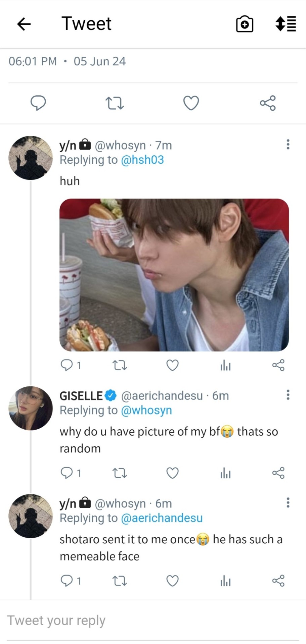This screenshot has height=644, width=306.
Task: Share the main tweet
Action: click(x=268, y=103)
